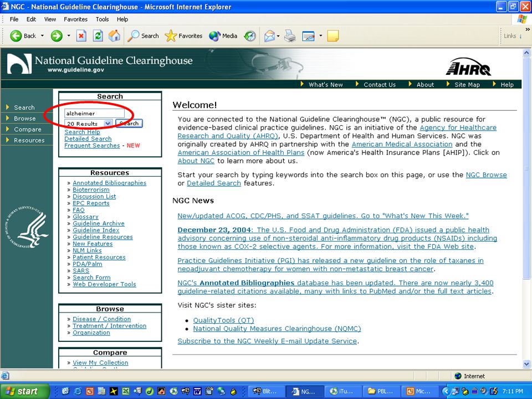Open the American Medical Association link
Screen dimensions: 532x399
click(x=402, y=144)
